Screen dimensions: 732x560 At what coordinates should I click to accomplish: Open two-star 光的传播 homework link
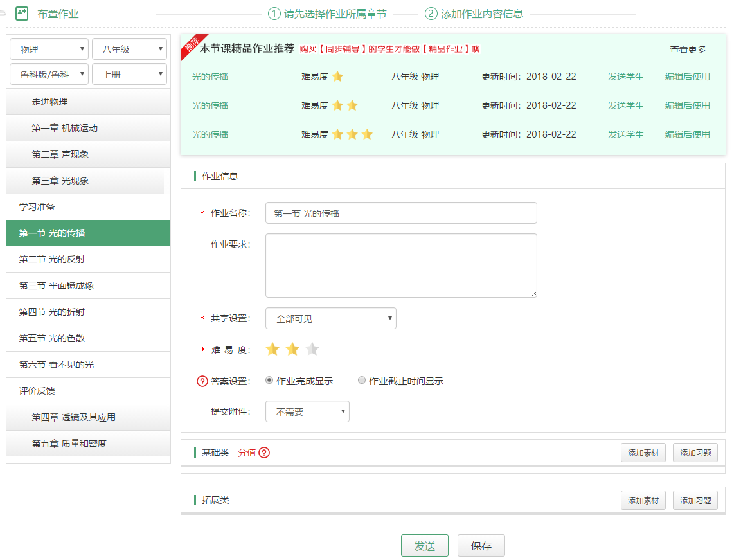tap(210, 105)
